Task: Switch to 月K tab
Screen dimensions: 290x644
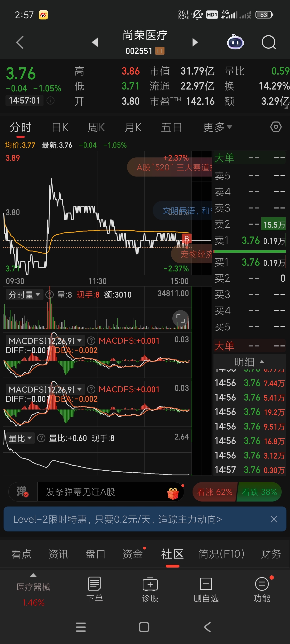Action: click(133, 127)
